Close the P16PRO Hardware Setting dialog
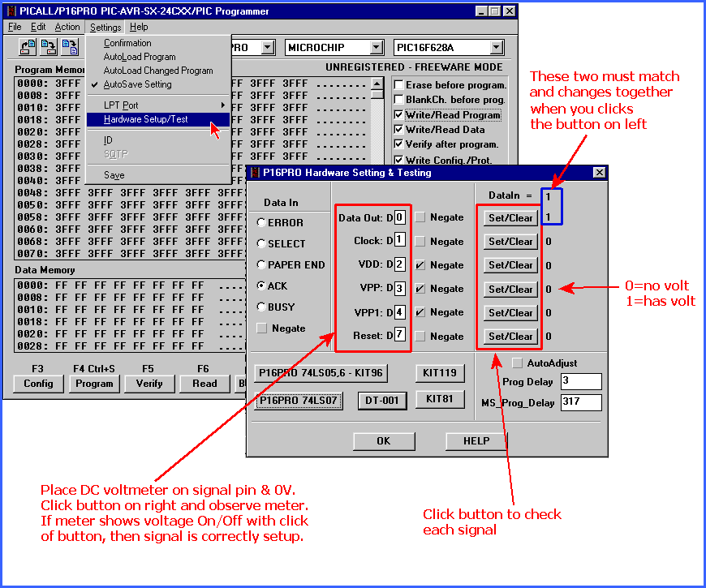 click(x=599, y=173)
